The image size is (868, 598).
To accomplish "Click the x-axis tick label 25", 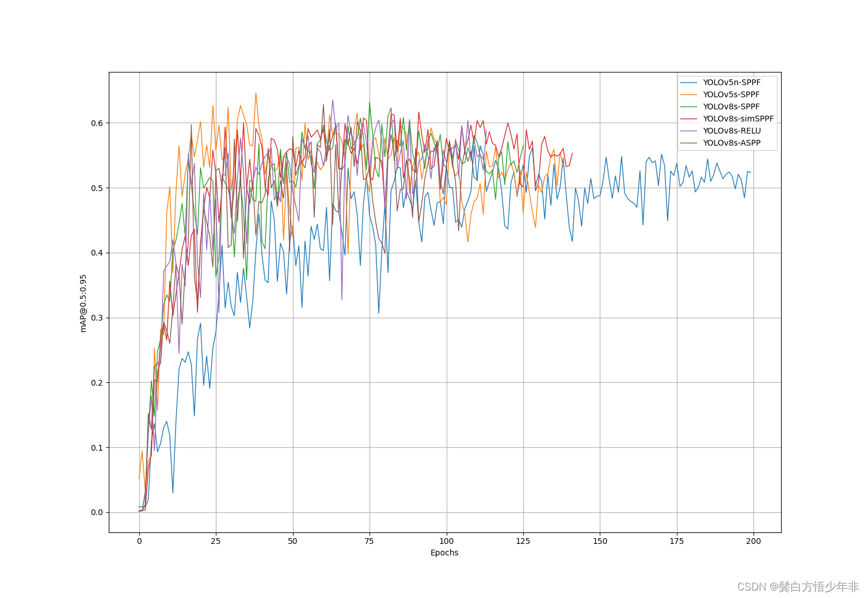I will 216,541.
